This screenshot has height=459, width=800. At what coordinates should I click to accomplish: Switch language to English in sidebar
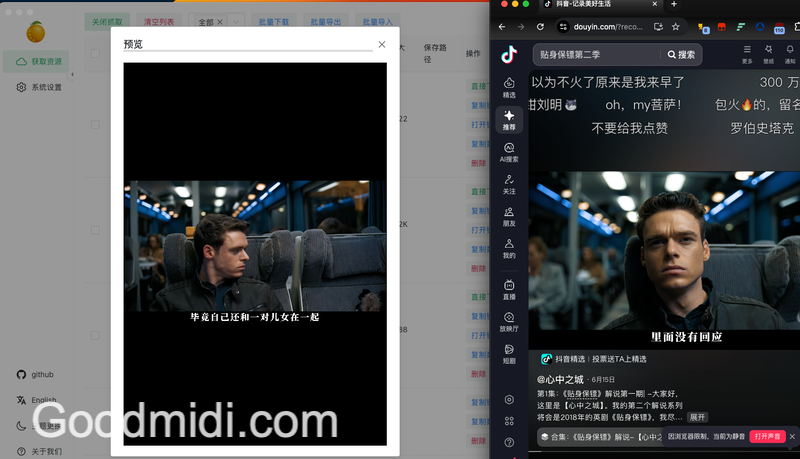pyautogui.click(x=37, y=400)
